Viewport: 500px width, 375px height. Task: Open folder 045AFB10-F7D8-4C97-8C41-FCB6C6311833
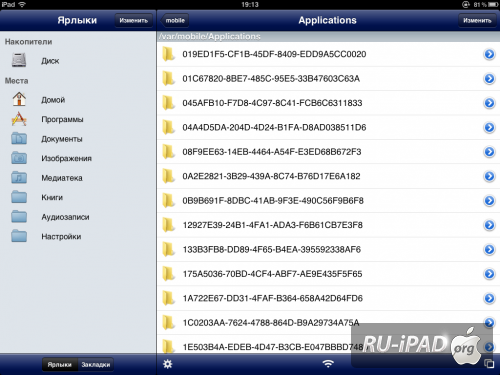[328, 103]
